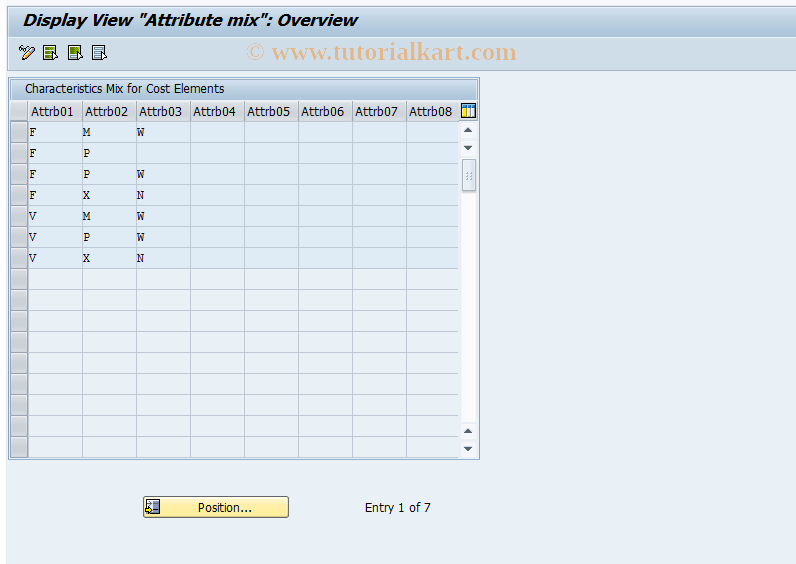Select the Attrb01 column header
Viewport: 796px width, 564px height.
click(x=55, y=111)
